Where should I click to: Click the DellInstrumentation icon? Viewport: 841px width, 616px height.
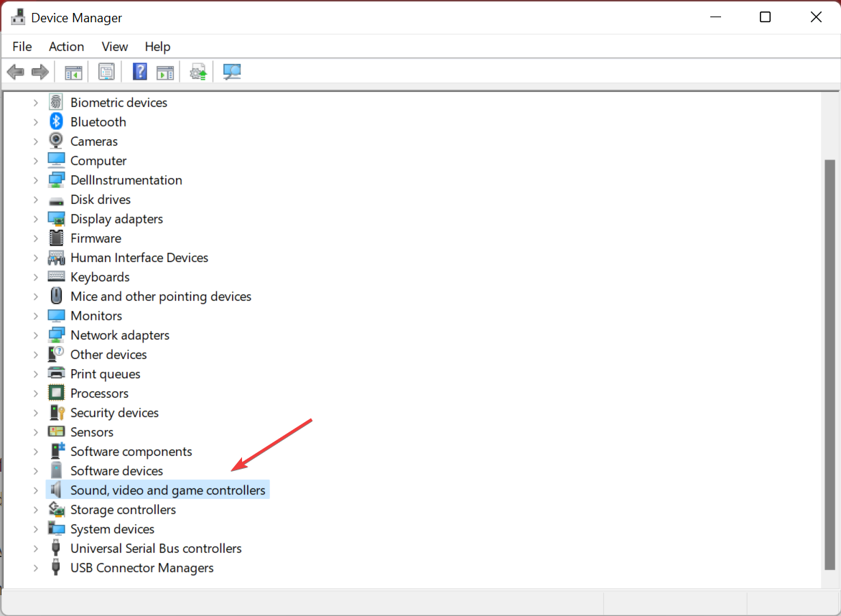(56, 179)
